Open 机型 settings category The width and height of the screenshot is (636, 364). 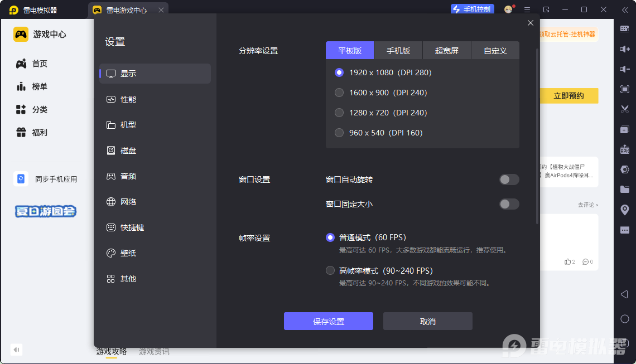click(155, 125)
